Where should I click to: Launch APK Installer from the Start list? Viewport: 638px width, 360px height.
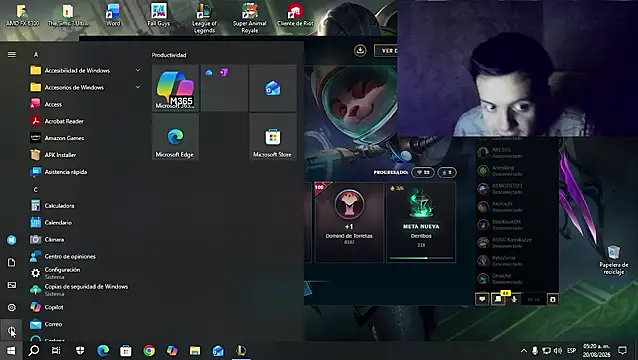(x=85, y=155)
